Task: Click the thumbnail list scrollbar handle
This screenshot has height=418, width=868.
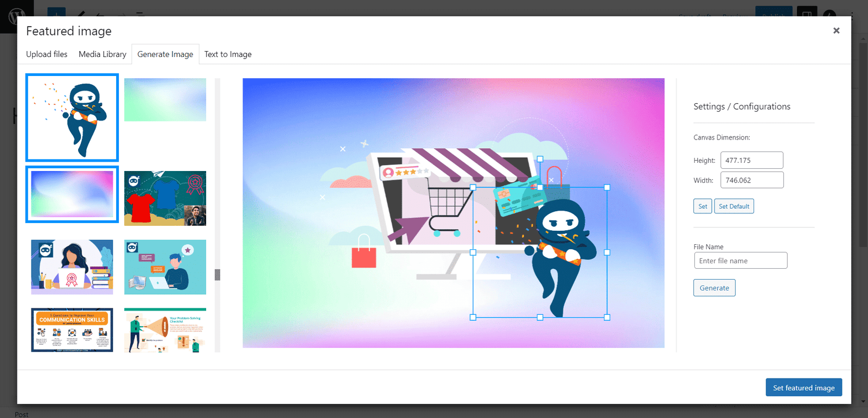Action: tap(218, 275)
